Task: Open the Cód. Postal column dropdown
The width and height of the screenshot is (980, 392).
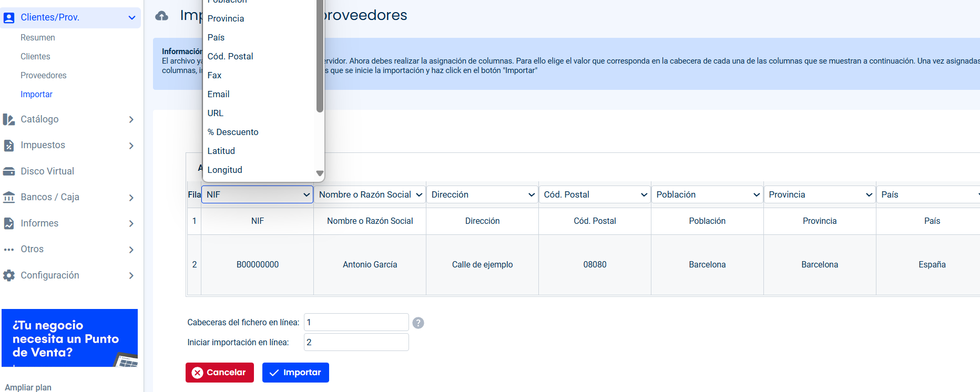Action: click(x=594, y=194)
